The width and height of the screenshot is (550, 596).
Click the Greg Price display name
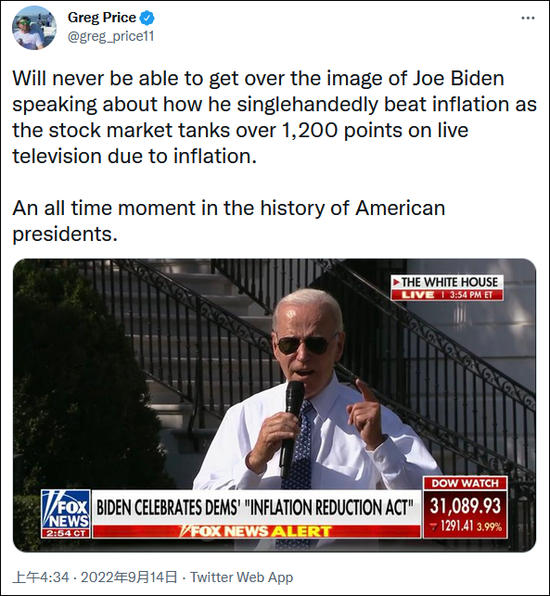[x=102, y=17]
